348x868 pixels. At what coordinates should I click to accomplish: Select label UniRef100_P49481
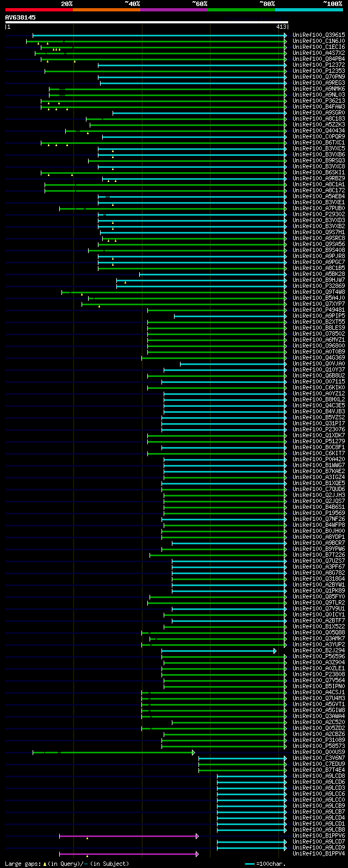click(319, 310)
